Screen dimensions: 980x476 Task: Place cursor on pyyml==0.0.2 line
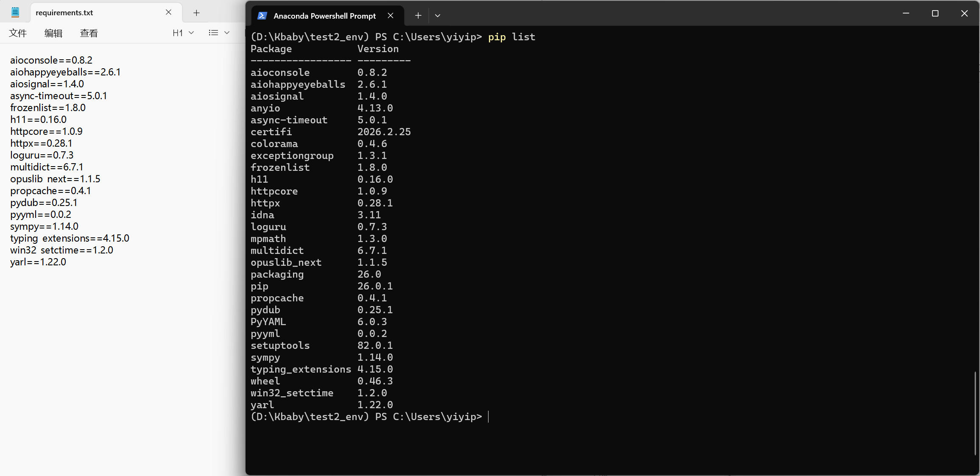coord(41,214)
